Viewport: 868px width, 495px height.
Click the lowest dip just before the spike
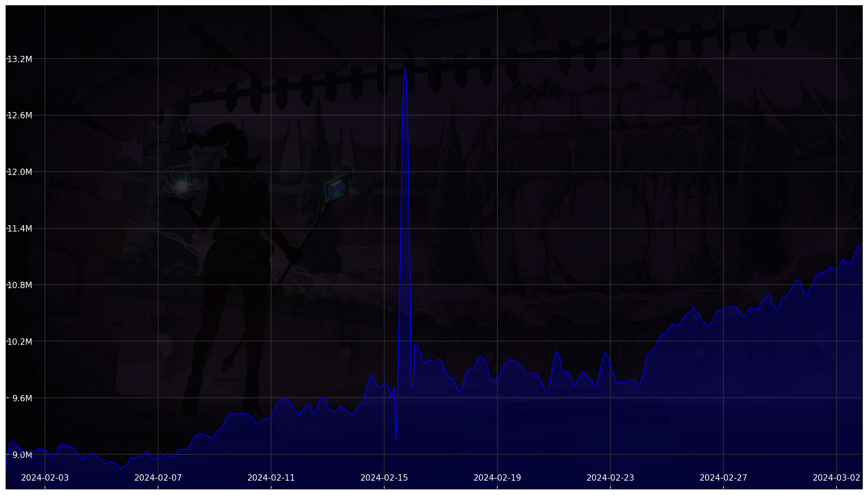pos(396,441)
